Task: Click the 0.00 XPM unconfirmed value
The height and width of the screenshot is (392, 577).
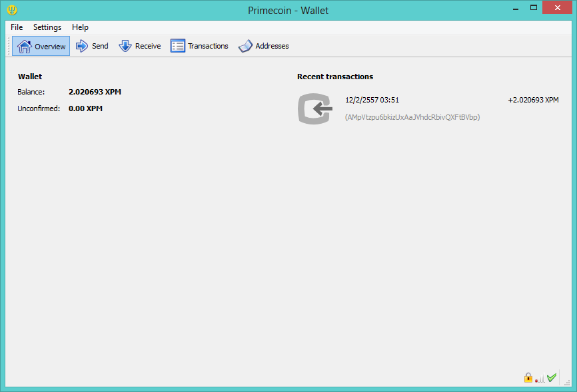Action: click(x=85, y=108)
